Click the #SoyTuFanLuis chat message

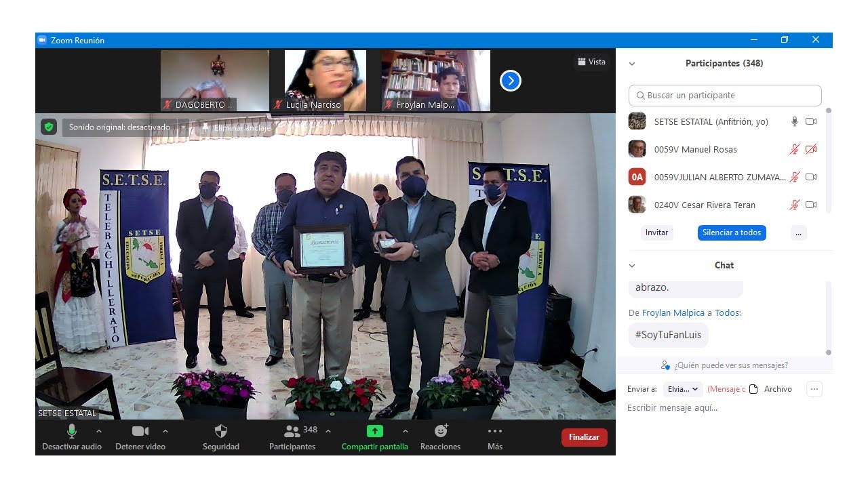pyautogui.click(x=669, y=335)
